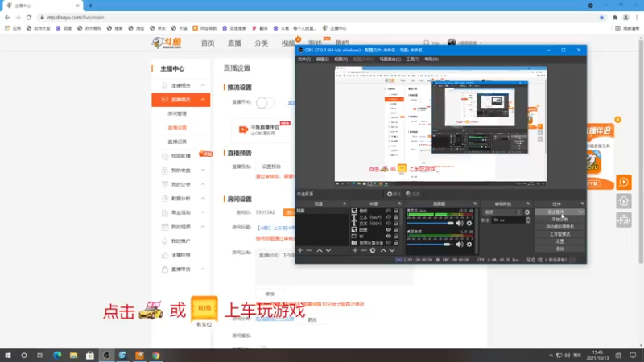Mute the 麦克风/Aux speaker icon

459,224
